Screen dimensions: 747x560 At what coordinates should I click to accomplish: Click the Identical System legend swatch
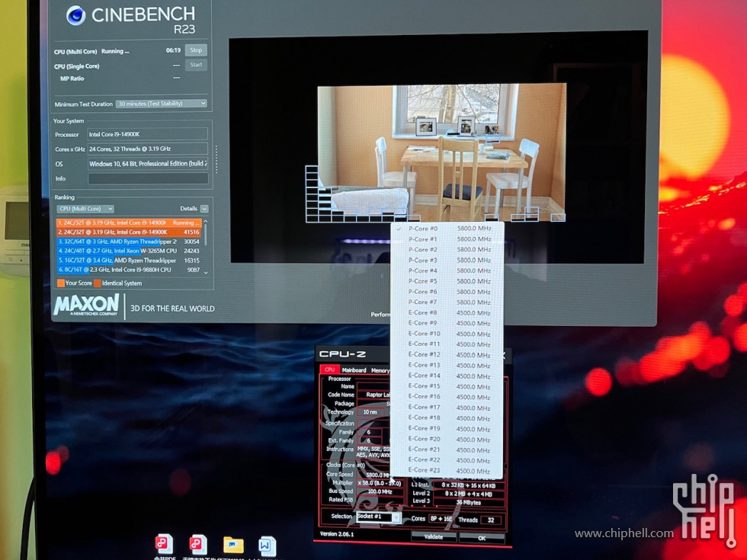(x=98, y=283)
